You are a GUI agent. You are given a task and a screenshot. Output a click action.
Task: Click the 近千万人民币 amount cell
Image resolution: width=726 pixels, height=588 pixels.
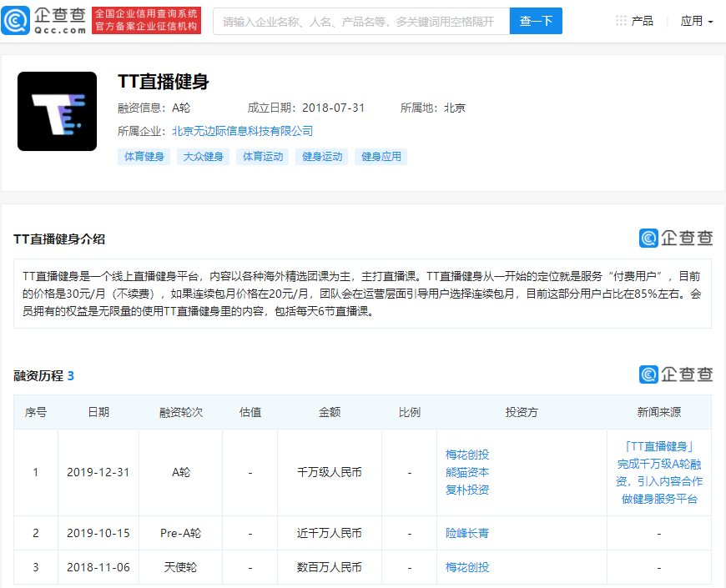[x=329, y=534]
